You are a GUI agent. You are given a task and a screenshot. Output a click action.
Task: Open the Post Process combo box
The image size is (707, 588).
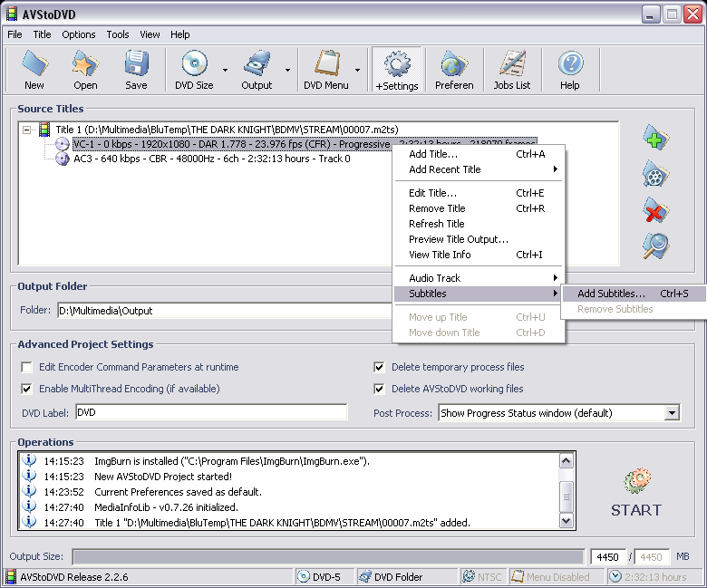tap(672, 413)
